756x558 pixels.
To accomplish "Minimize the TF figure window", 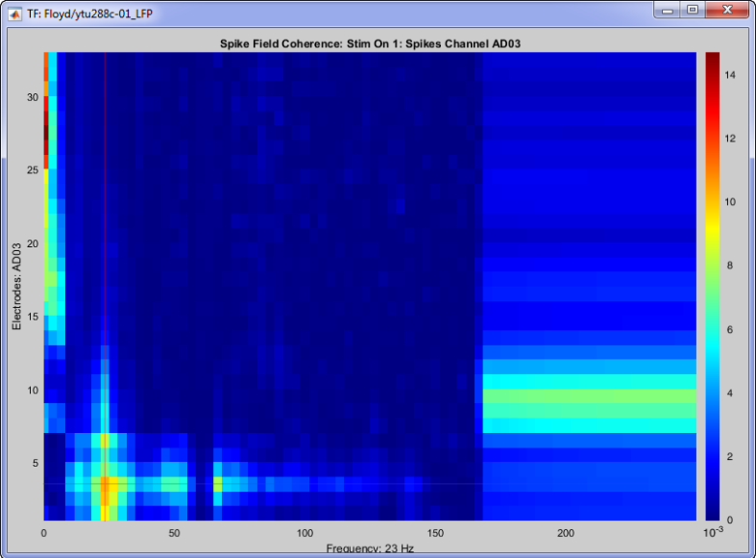I will (668, 10).
